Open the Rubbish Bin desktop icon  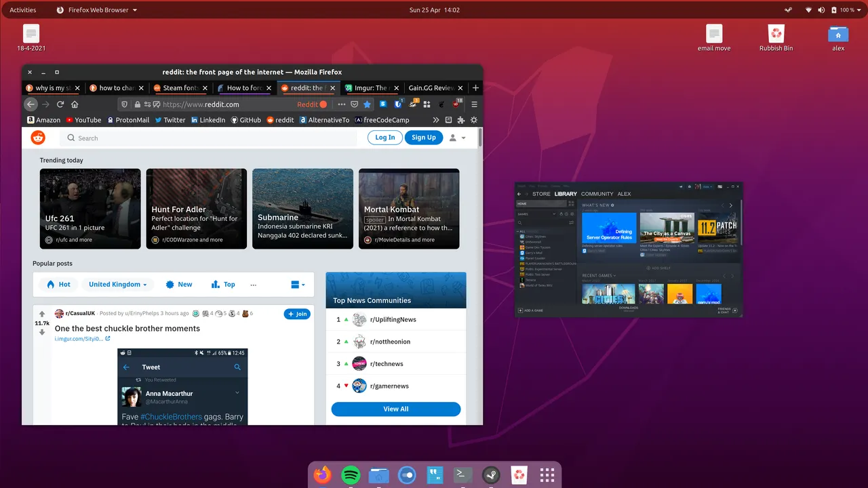776,38
